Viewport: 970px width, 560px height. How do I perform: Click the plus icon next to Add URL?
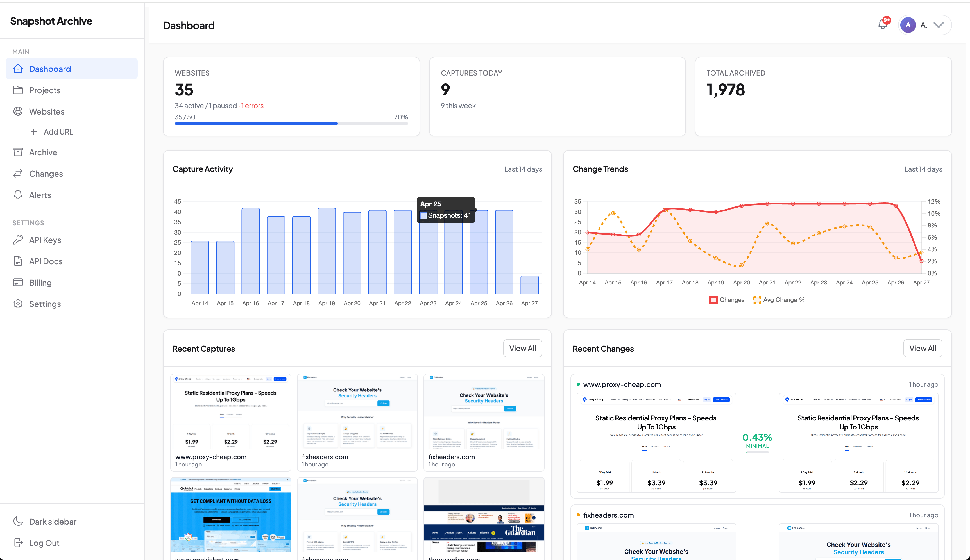34,131
